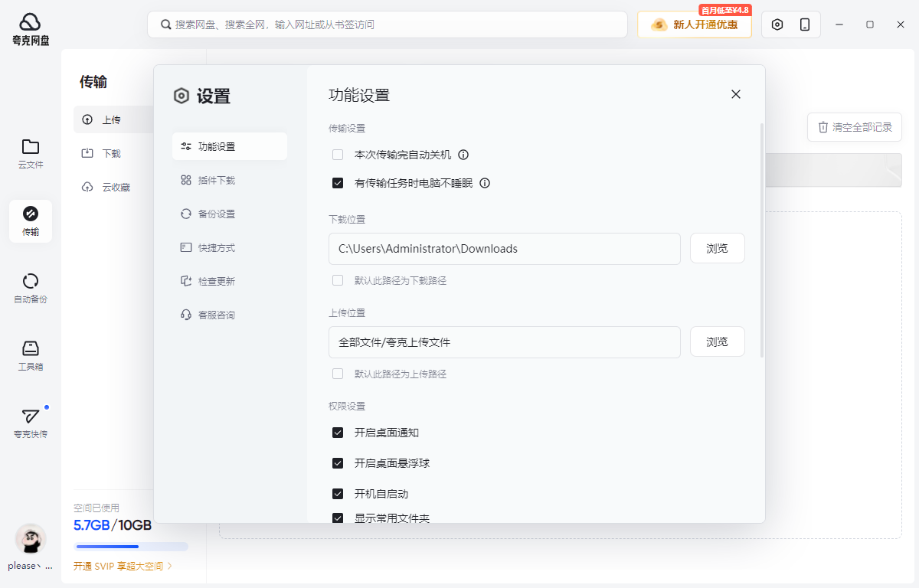Image resolution: width=919 pixels, height=588 pixels.
Task: Enable 本次传输完自动关机 checkbox
Action: point(338,155)
